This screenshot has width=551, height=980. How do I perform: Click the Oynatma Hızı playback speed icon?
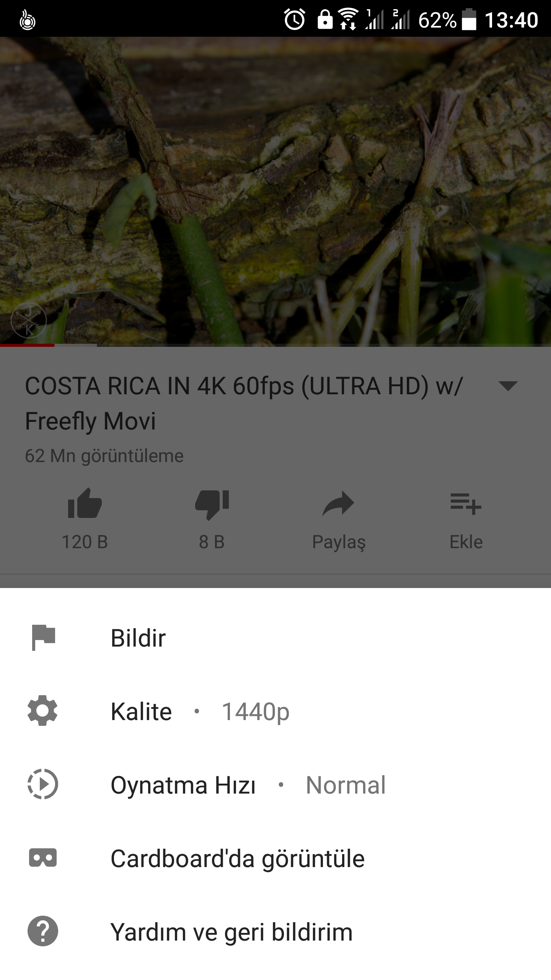[x=42, y=784]
